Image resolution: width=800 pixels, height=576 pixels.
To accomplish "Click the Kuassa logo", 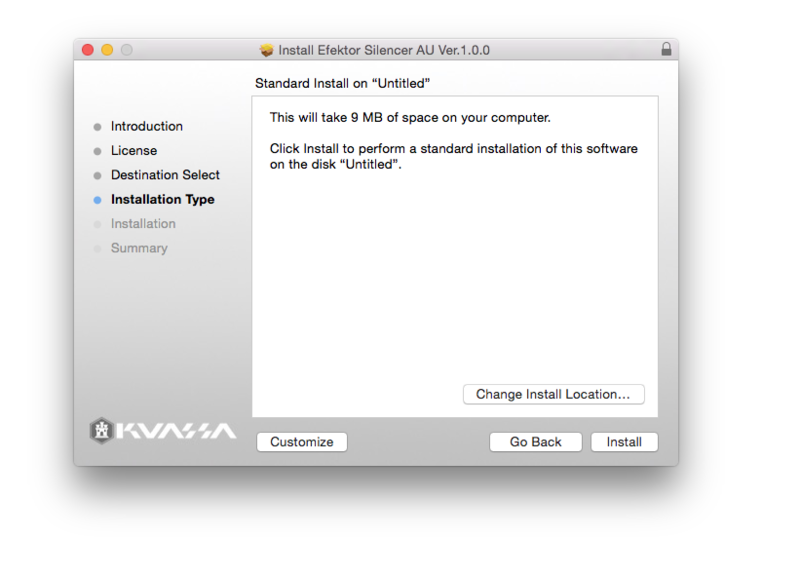I will coord(162,431).
